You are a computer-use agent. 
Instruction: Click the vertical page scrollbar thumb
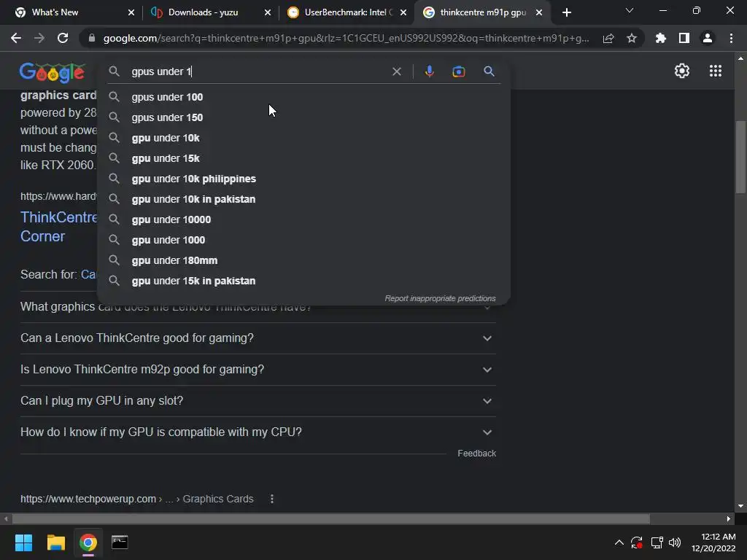click(x=740, y=157)
